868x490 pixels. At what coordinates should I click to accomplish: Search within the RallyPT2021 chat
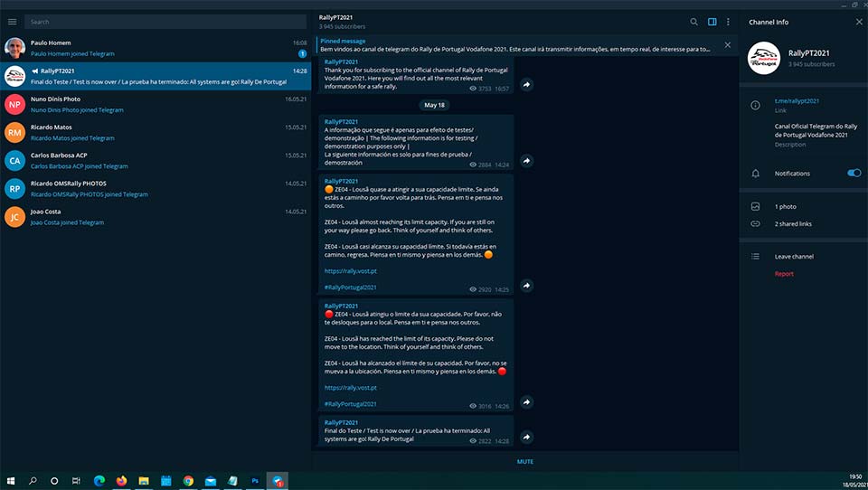(x=693, y=22)
